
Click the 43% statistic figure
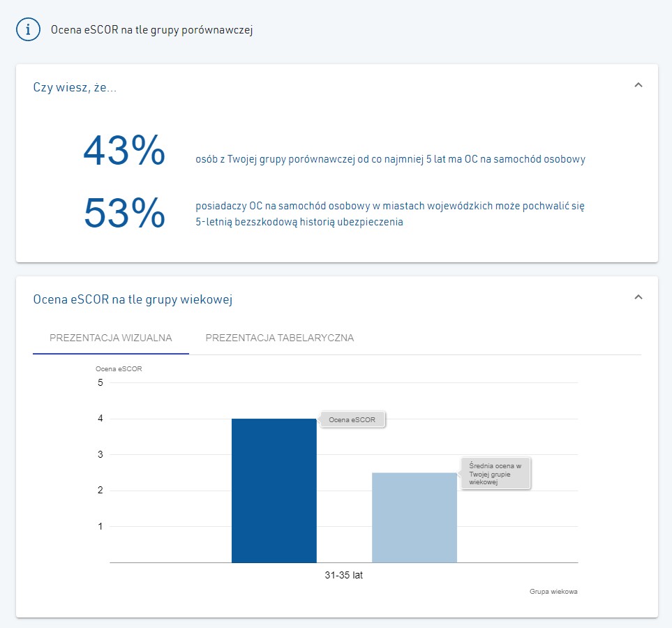[x=124, y=150]
